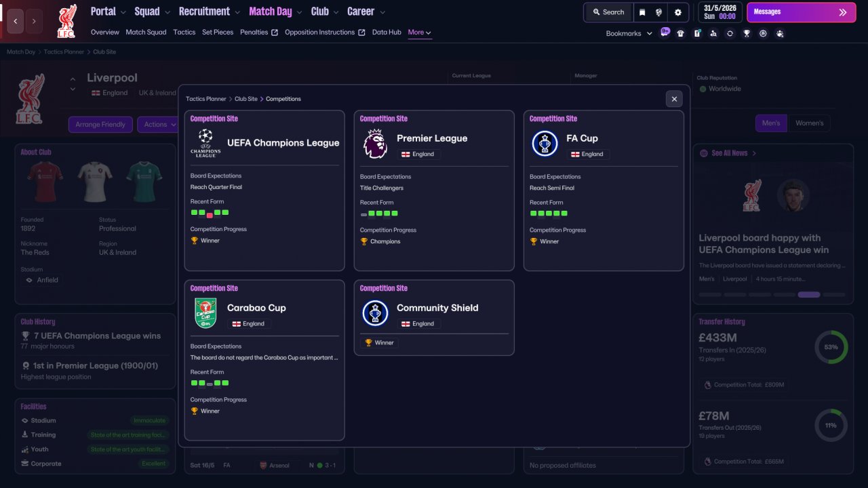Follow the See All News link

point(728,153)
